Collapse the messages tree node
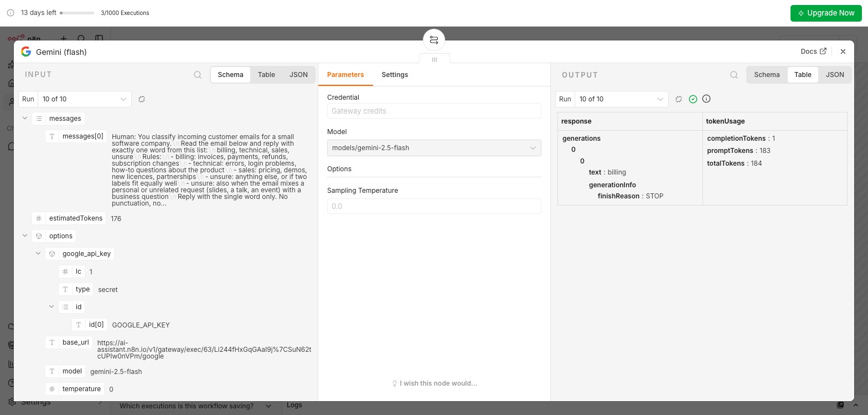This screenshot has height=415, width=868. pos(25,118)
